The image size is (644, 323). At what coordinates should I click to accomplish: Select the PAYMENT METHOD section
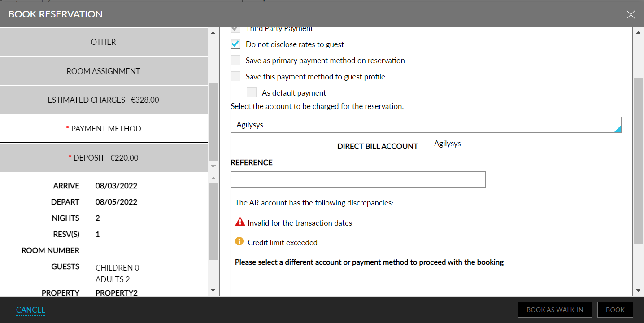104,129
